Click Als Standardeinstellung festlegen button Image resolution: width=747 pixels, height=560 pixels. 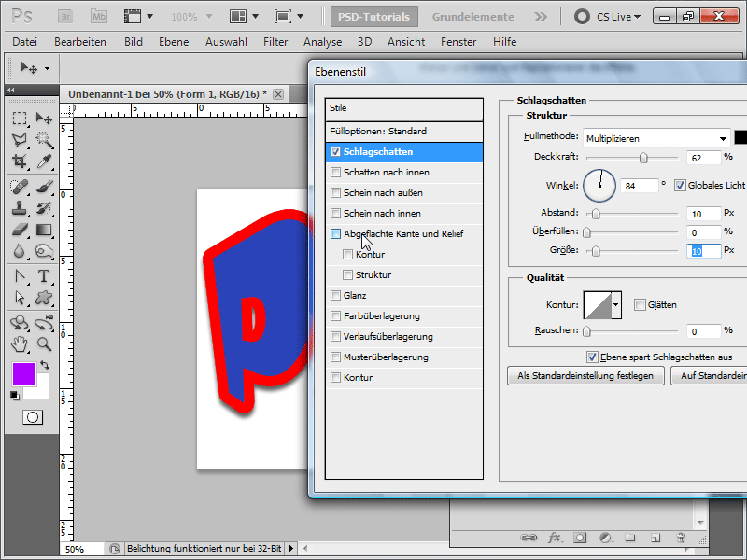585,376
